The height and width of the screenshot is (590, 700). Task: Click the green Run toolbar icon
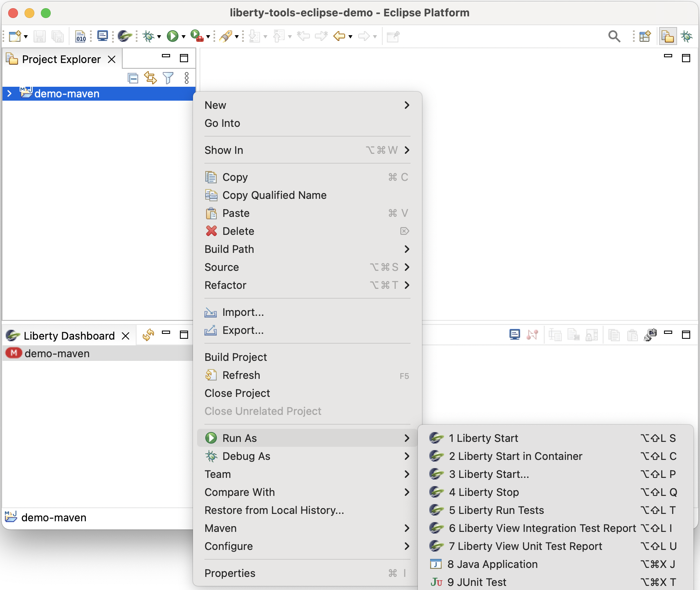click(x=173, y=36)
